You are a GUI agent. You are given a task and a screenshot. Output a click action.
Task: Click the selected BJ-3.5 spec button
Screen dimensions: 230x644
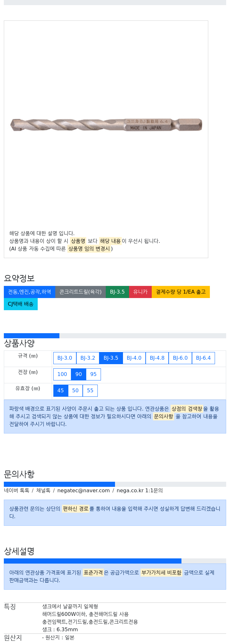[x=111, y=358]
